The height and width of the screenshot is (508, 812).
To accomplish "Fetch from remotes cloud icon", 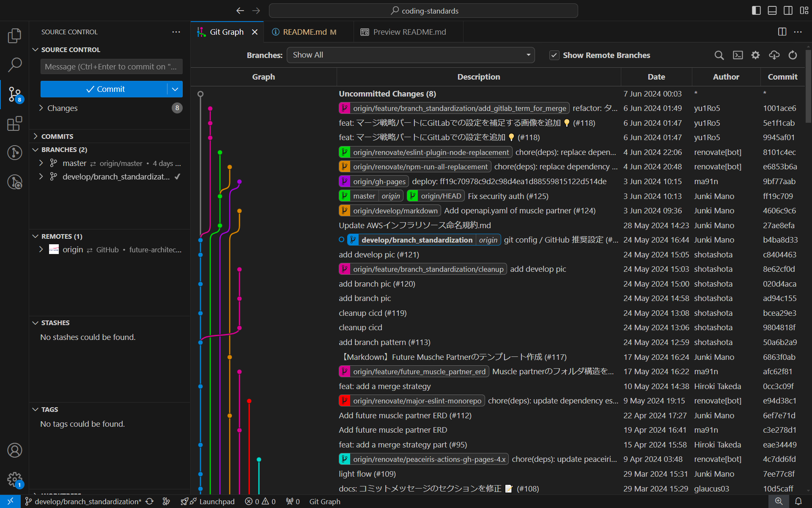I will click(774, 55).
